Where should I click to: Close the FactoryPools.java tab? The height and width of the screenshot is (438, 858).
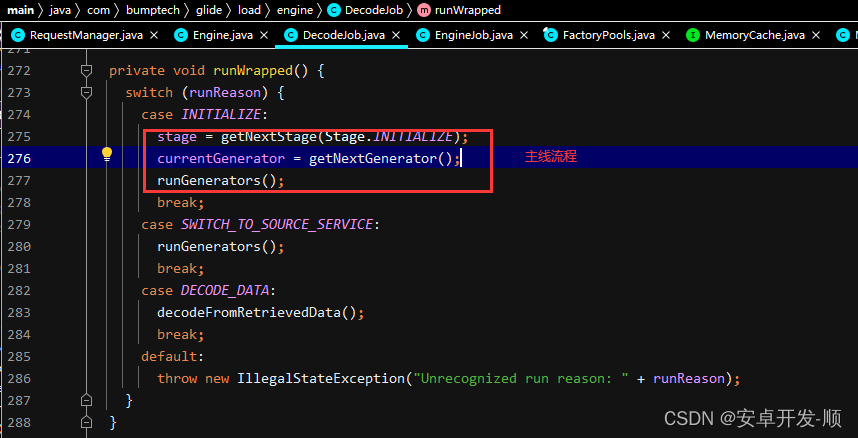click(x=668, y=35)
